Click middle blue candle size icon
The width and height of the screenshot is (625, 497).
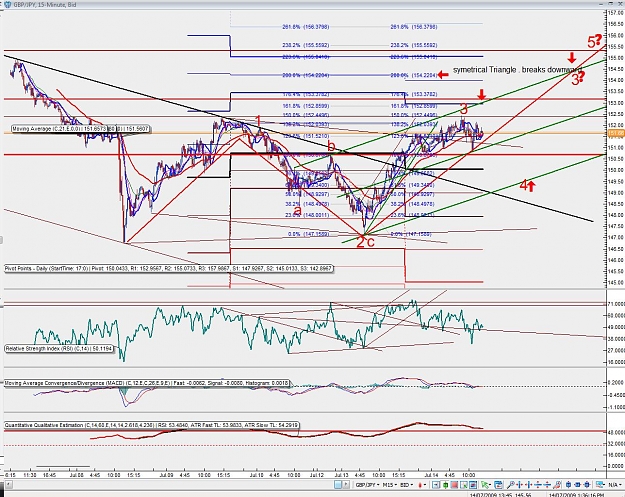(x=578, y=485)
